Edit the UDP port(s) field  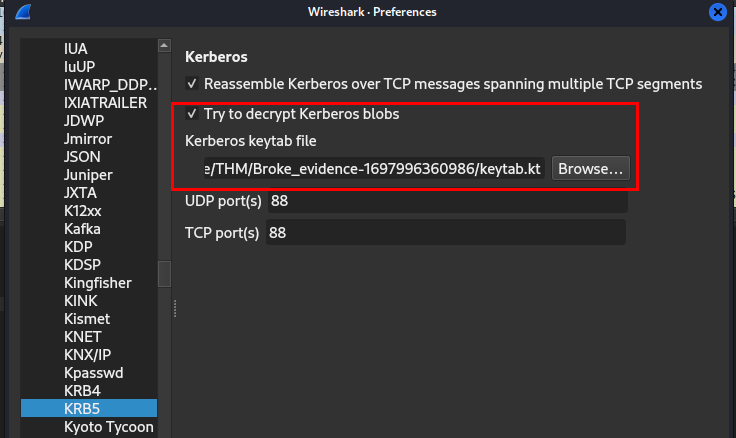click(x=446, y=201)
